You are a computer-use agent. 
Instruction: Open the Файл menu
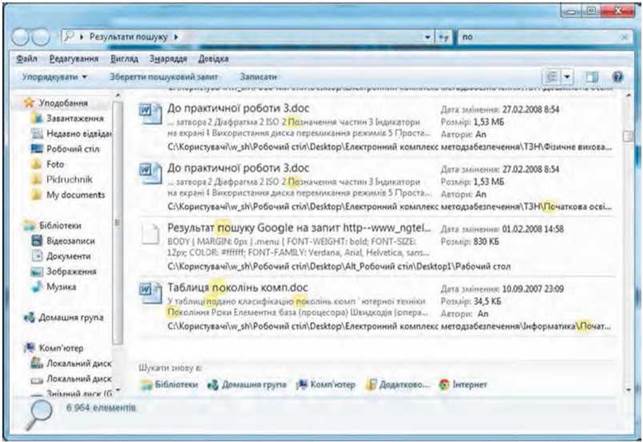[27, 59]
